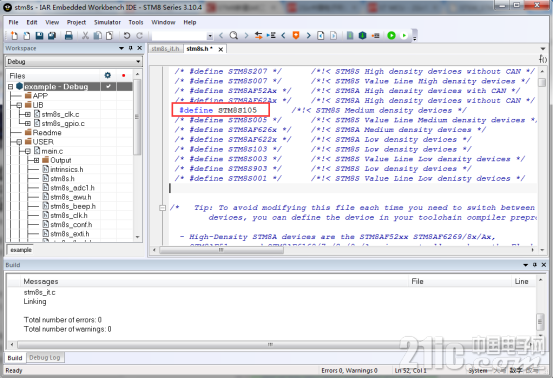
Task: Collapse the LIB folder in workspace tree
Action: (19, 105)
